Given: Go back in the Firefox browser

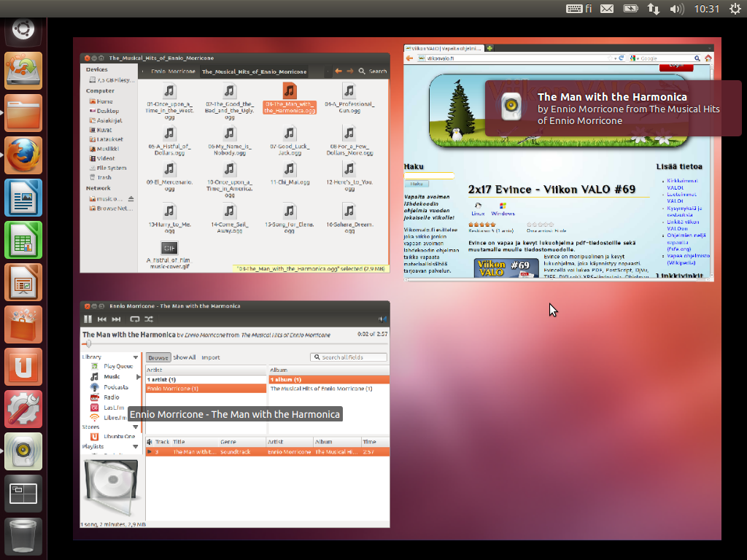Looking at the screenshot, I should tap(409, 58).
